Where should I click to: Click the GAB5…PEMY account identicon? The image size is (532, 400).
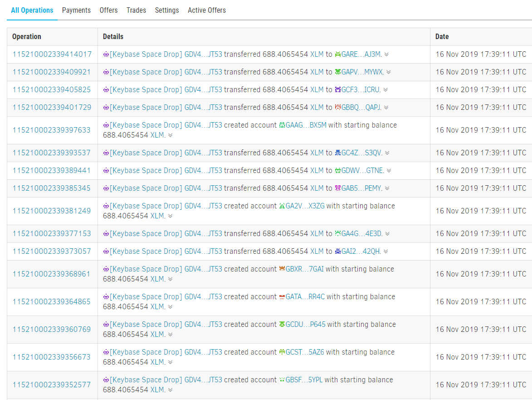point(337,188)
